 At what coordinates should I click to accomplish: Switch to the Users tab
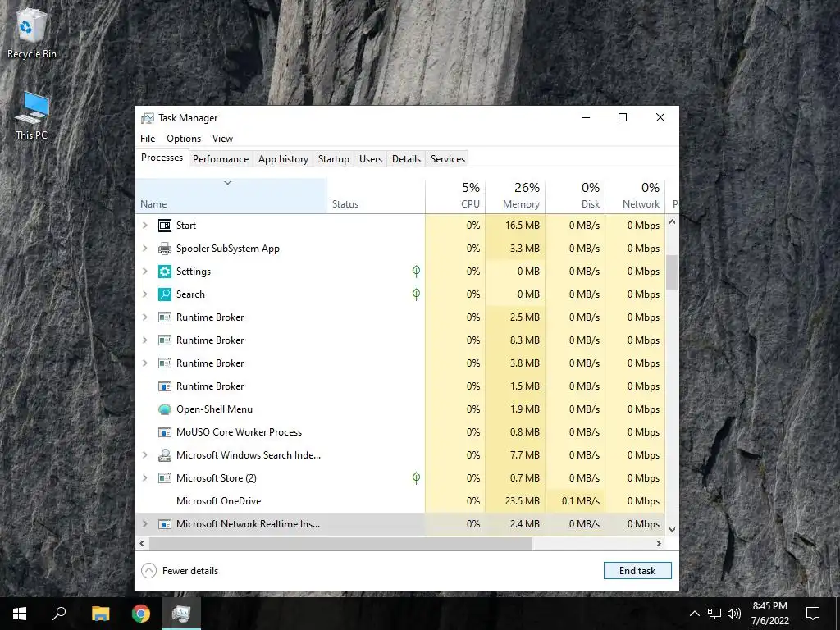point(371,159)
